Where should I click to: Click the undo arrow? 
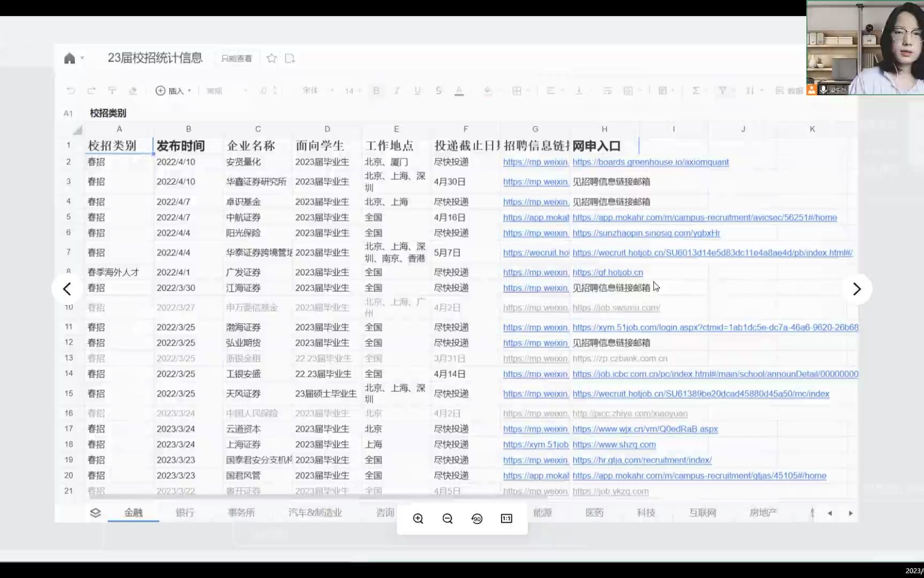pos(71,91)
